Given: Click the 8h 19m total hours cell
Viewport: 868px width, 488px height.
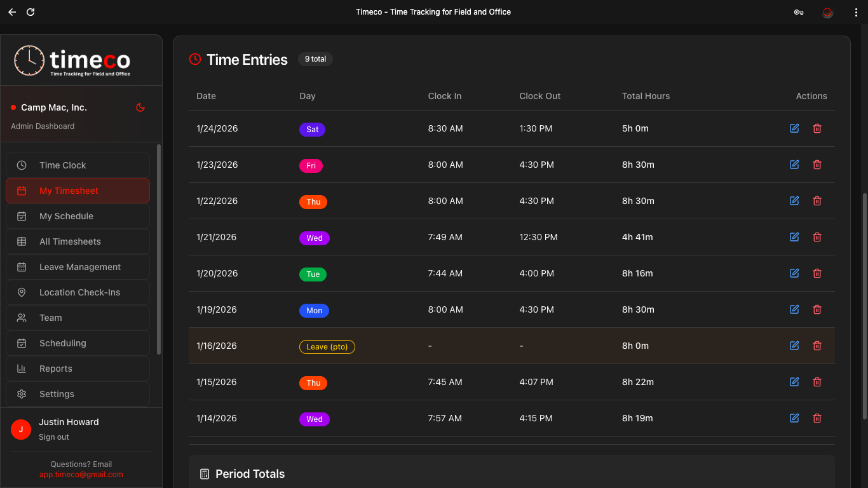Looking at the screenshot, I should coord(637,418).
